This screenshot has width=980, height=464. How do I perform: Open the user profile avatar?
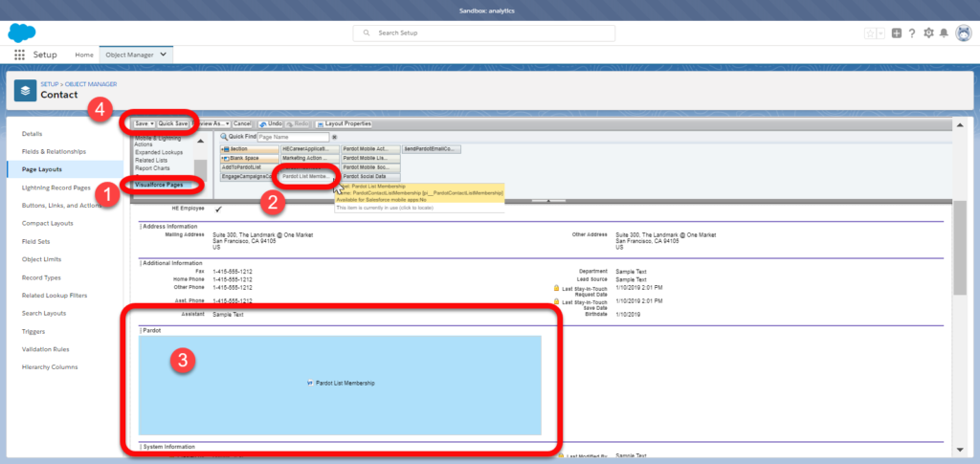(x=964, y=33)
